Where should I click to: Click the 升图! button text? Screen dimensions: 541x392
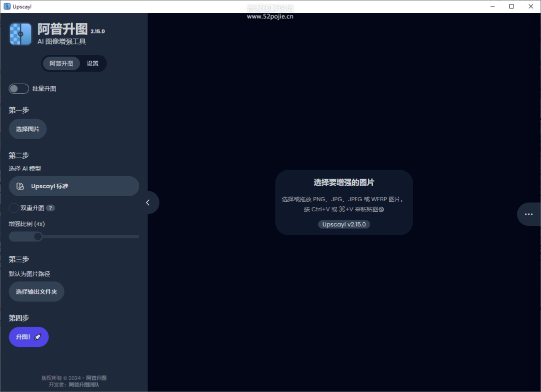point(23,337)
